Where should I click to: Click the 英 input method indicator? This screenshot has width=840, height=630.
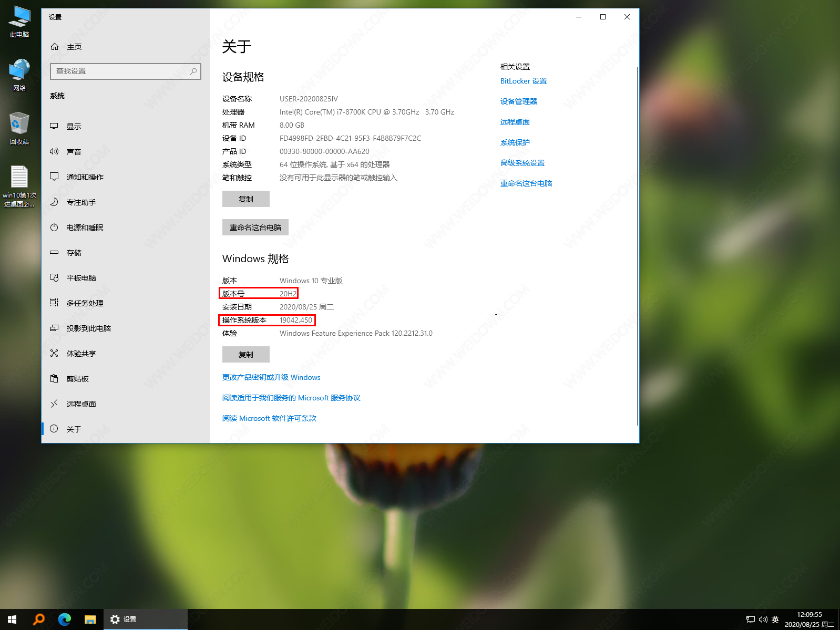[775, 619]
